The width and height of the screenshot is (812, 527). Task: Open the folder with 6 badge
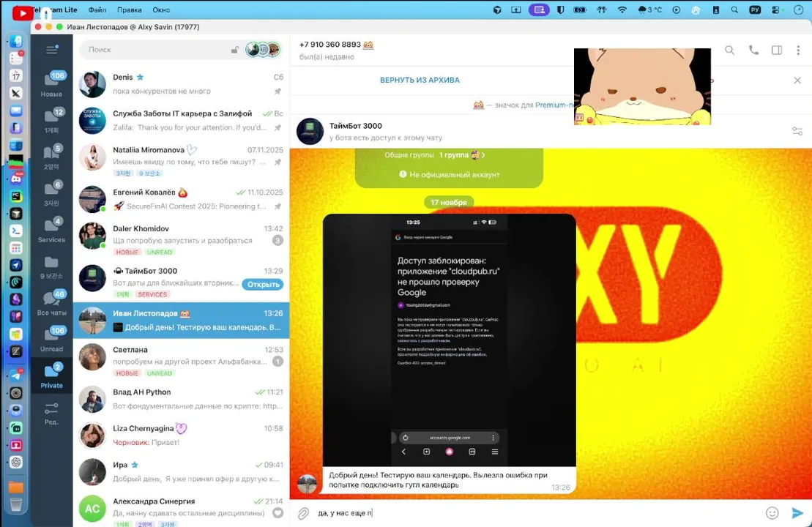point(51,193)
